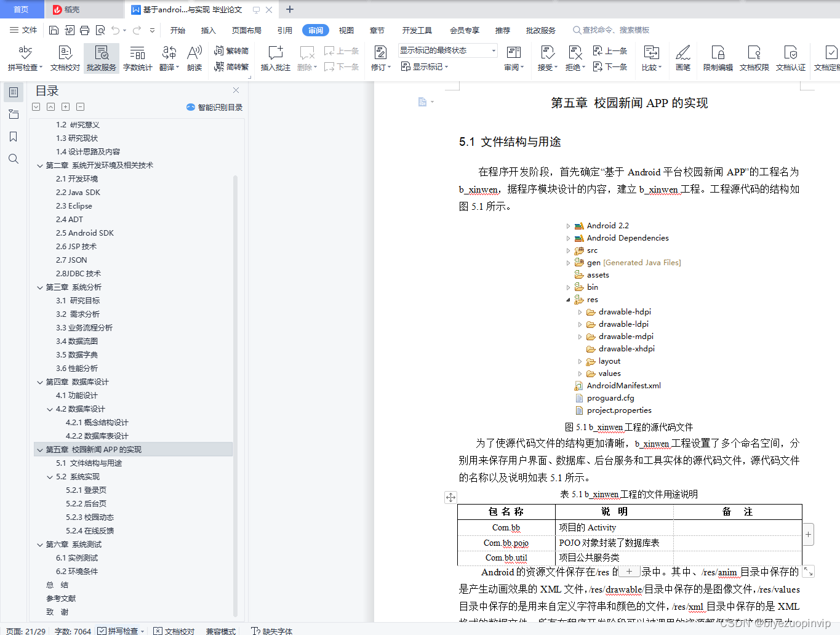Screen dimensions: 840x635
Task: Select the ink pen tool
Action: (x=683, y=58)
